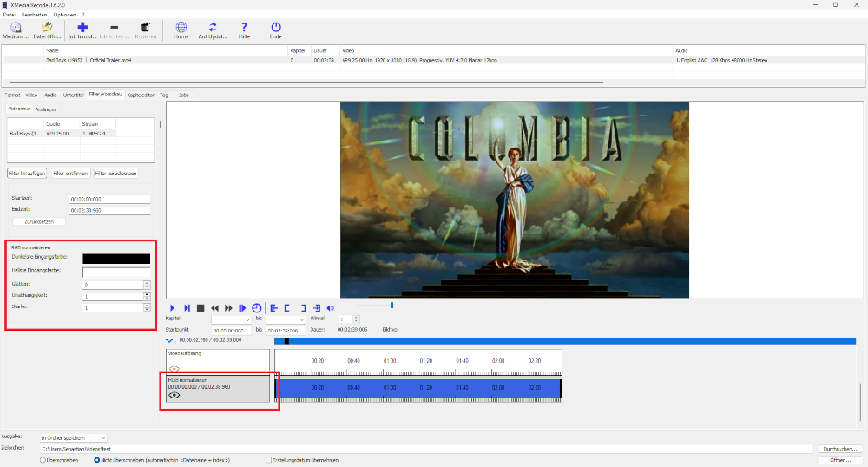The image size is (868, 467).
Task: Click the Durchsuchen button
Action: (x=840, y=449)
